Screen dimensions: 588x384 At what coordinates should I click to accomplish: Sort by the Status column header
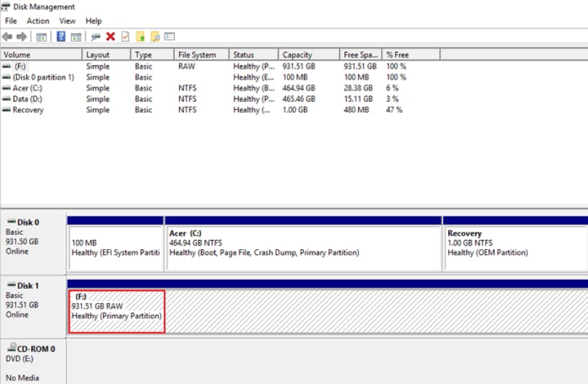(x=254, y=55)
